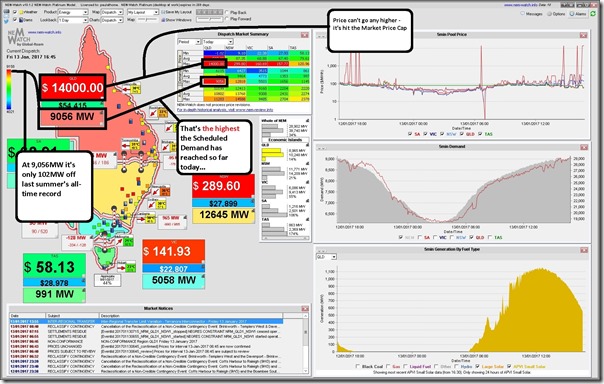
Task: Select the highlighted Inter-Regional Transfer notice row
Action: 146,321
